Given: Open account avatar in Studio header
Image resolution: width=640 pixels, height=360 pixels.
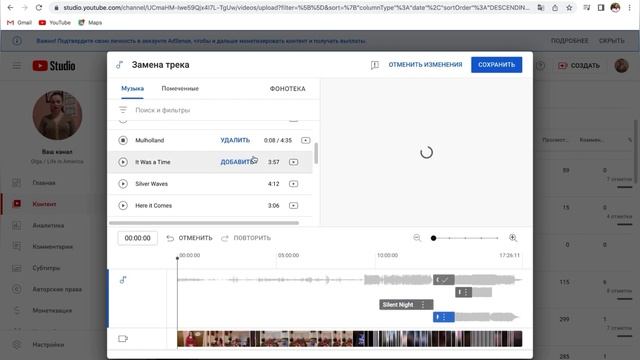Looking at the screenshot, I should (x=621, y=66).
